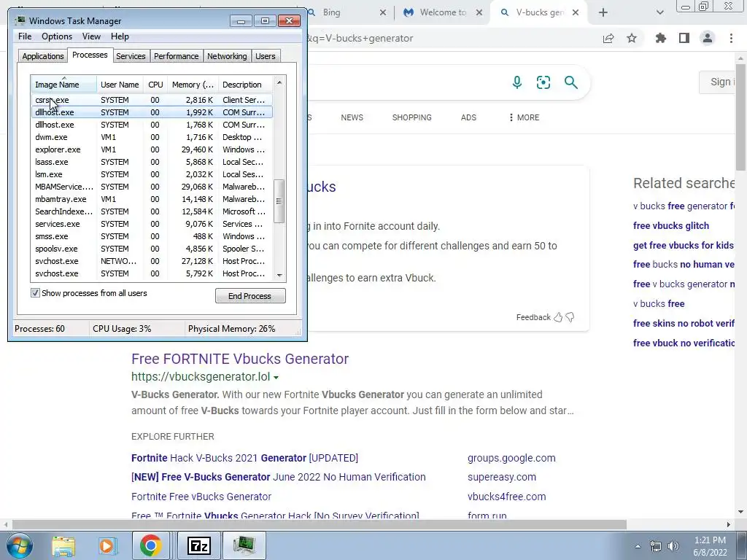The height and width of the screenshot is (560, 747).
Task: Open Task Manager View menu
Action: point(91,36)
